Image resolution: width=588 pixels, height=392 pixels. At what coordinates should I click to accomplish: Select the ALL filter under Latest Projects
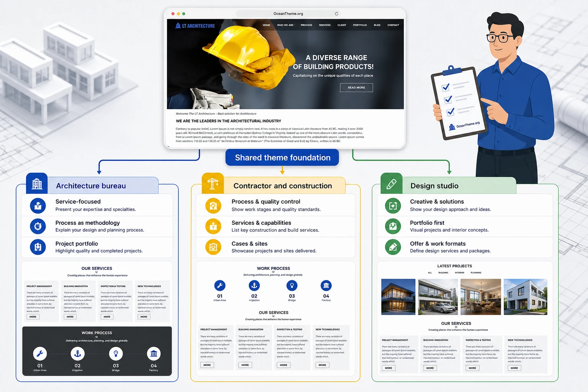click(x=430, y=273)
